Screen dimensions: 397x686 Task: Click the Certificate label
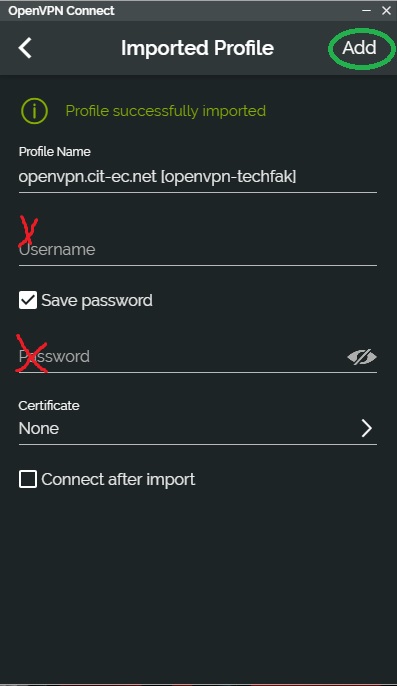(49, 406)
